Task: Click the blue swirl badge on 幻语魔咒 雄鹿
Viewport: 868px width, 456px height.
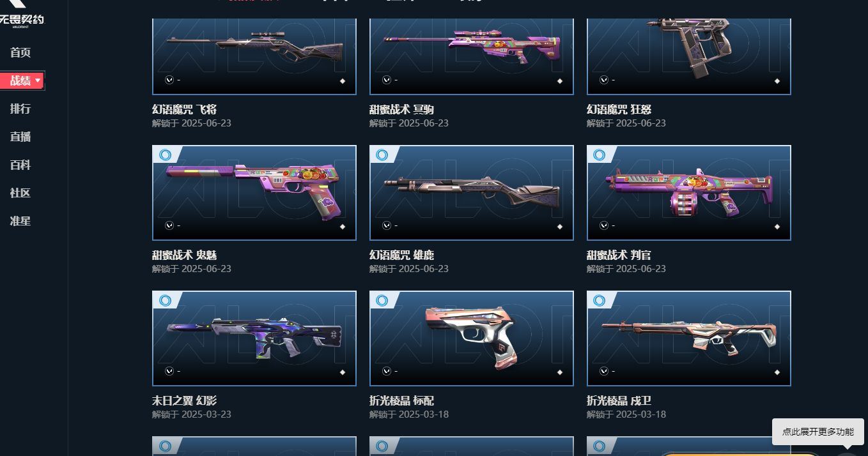Action: [382, 155]
